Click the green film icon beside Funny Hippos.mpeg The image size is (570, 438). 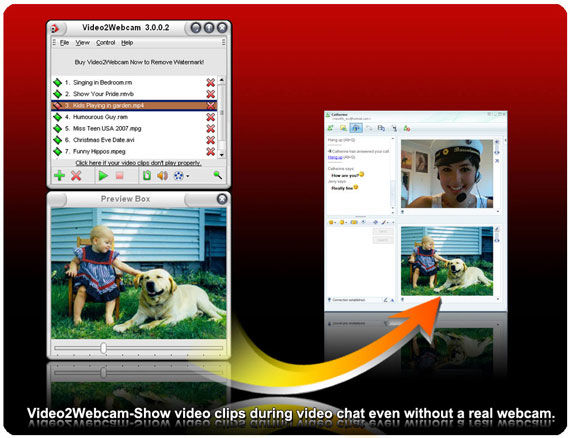[57, 151]
